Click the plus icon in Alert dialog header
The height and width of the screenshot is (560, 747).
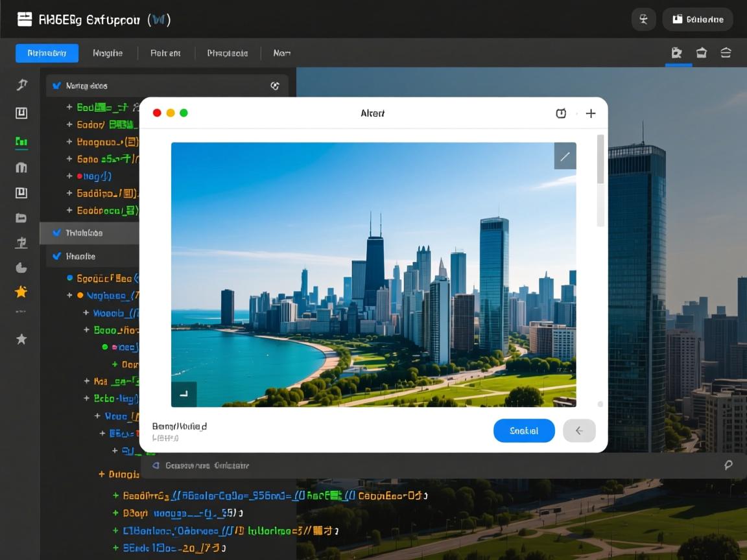coord(591,113)
